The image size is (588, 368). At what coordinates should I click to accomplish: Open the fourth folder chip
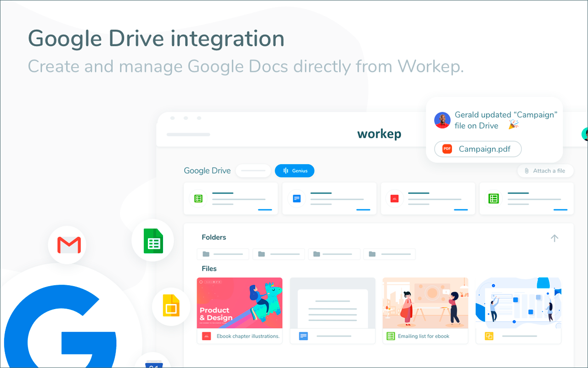(x=390, y=254)
